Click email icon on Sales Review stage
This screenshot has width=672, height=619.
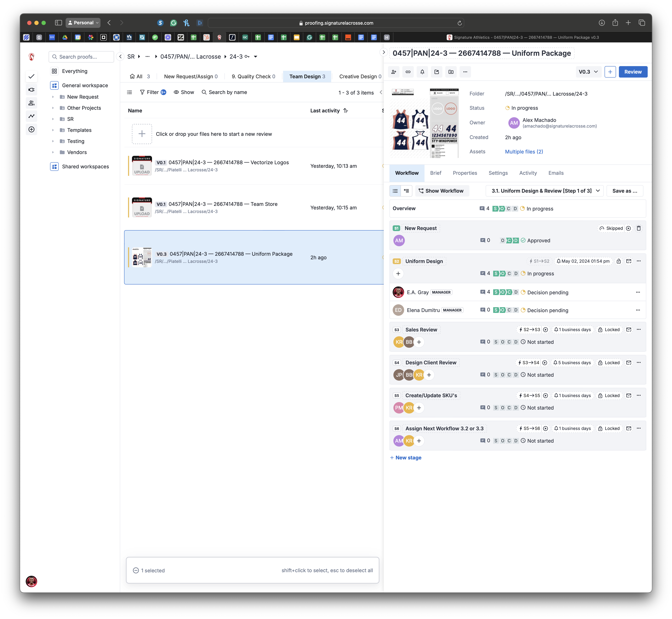(629, 330)
